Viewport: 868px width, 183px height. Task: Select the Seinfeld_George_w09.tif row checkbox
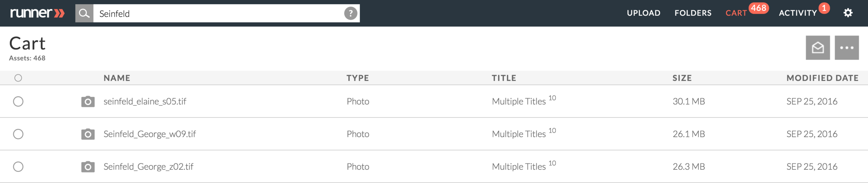pyautogui.click(x=18, y=134)
